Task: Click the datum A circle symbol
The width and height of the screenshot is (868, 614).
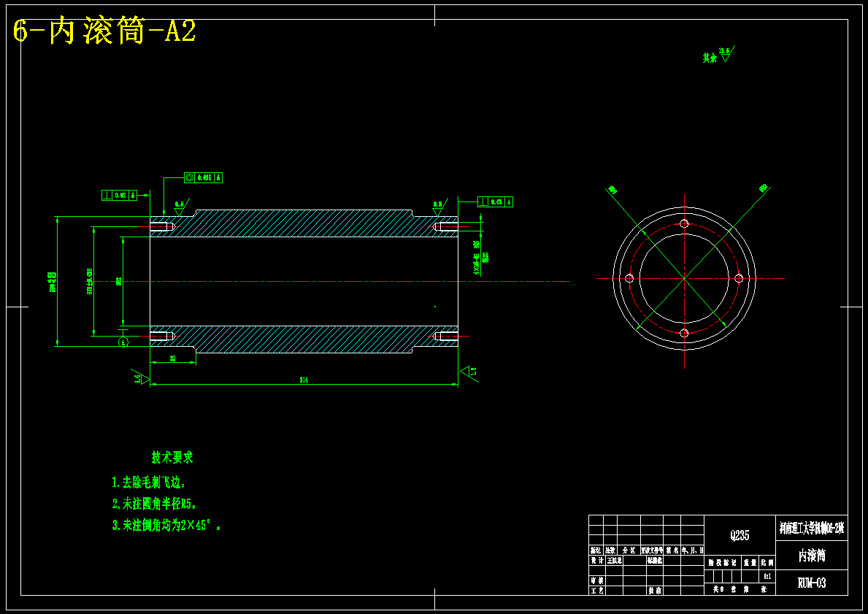Action: click(123, 342)
